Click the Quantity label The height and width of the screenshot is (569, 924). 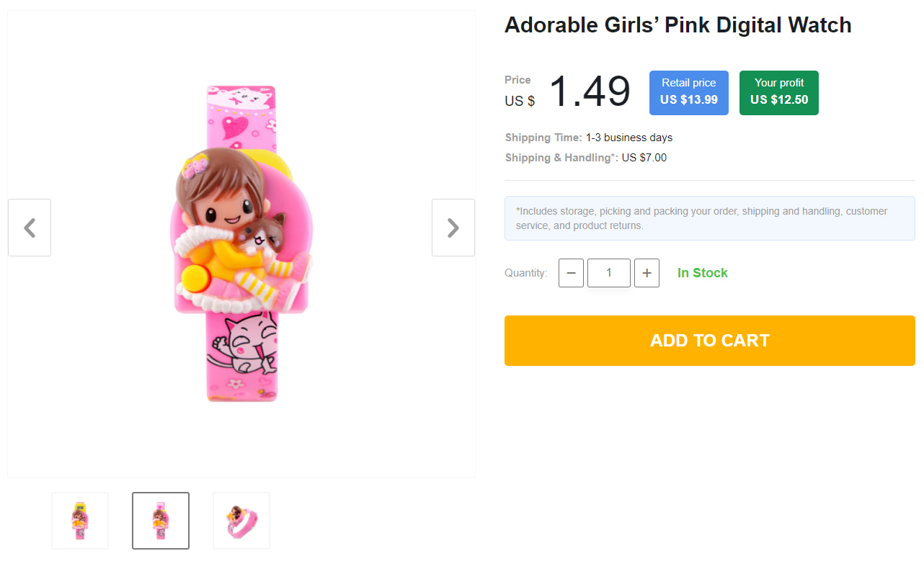click(x=525, y=273)
